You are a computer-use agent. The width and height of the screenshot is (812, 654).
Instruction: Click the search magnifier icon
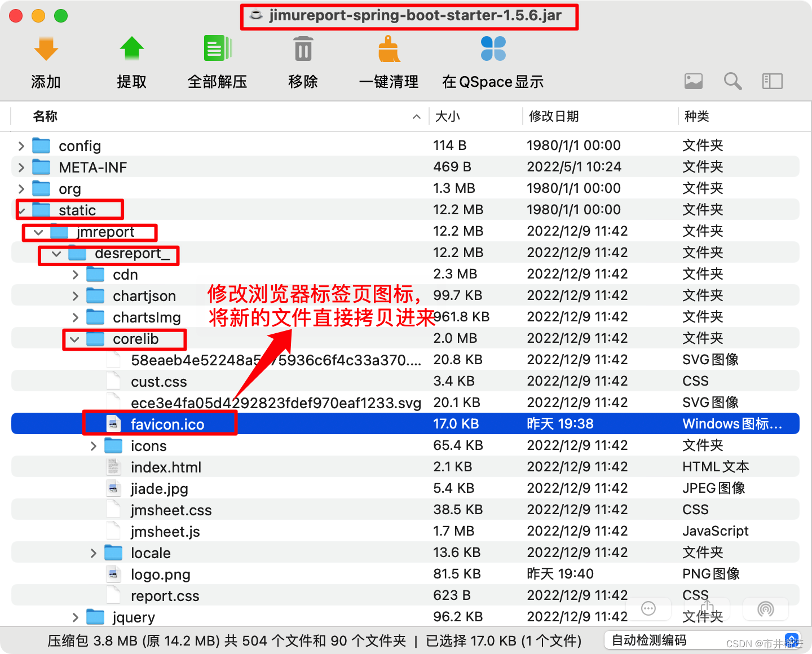(x=733, y=81)
